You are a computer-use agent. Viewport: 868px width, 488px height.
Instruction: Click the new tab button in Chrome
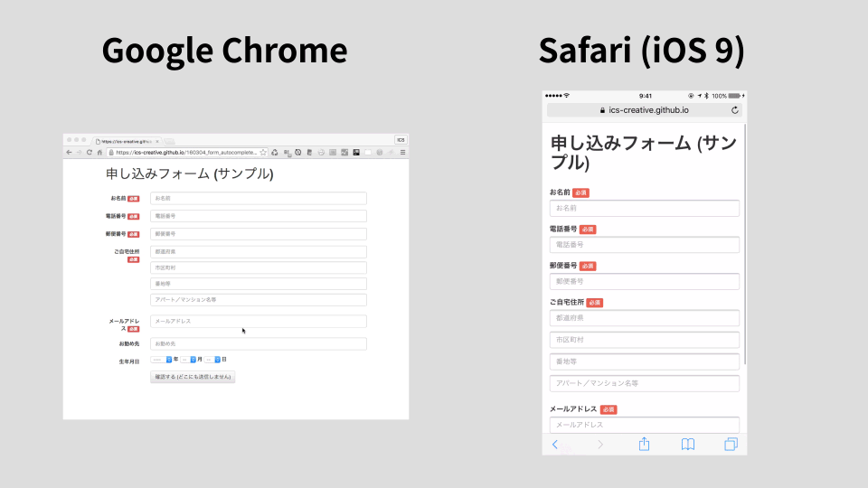coord(169,141)
